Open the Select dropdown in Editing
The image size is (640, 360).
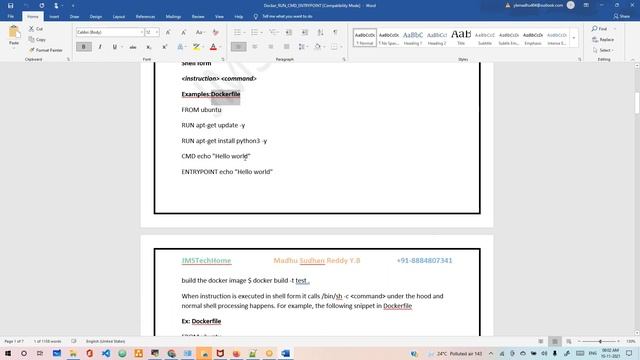click(x=604, y=50)
